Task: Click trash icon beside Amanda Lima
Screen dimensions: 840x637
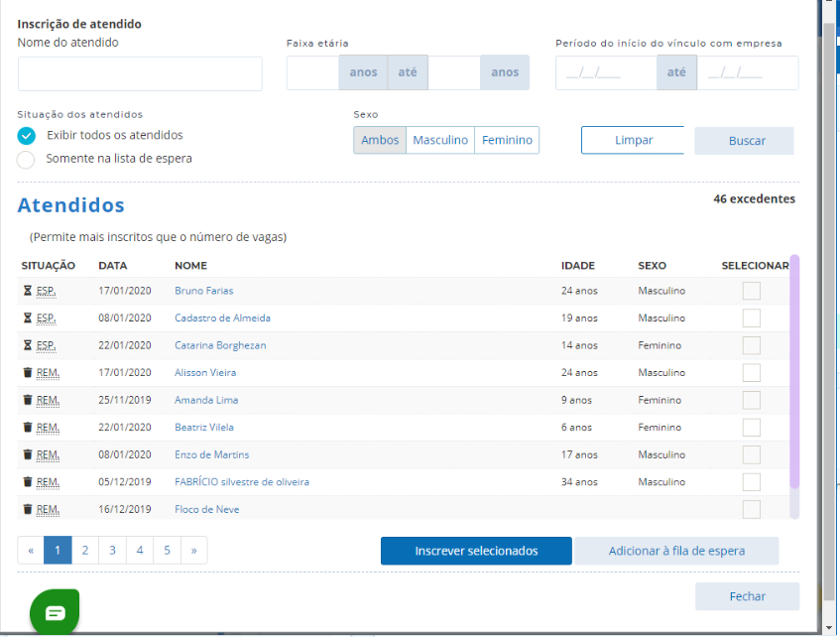Action: (27, 400)
